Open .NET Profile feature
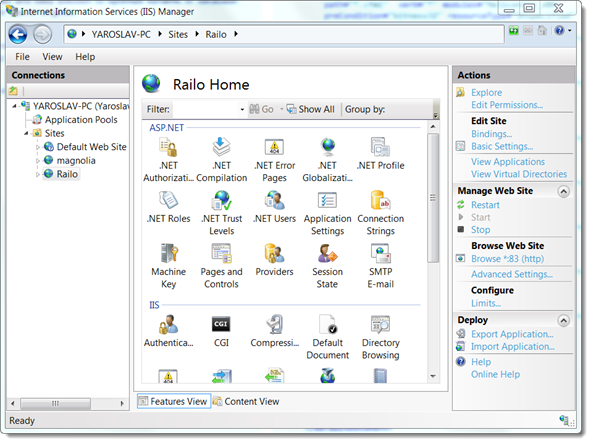Image resolution: width=591 pixels, height=443 pixels. (x=381, y=154)
